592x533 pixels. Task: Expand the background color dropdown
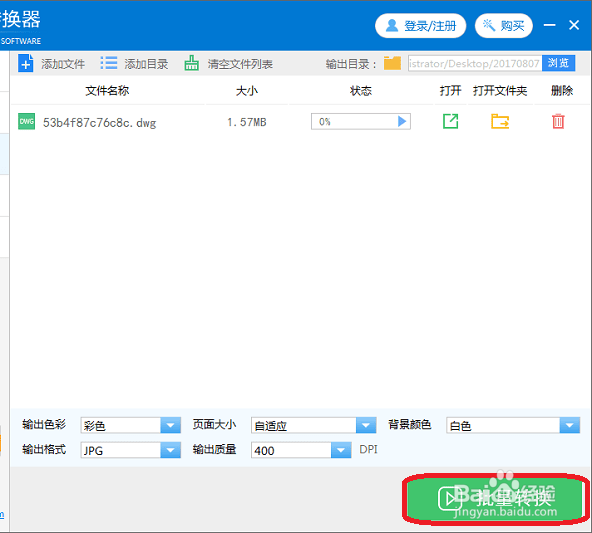[570, 425]
